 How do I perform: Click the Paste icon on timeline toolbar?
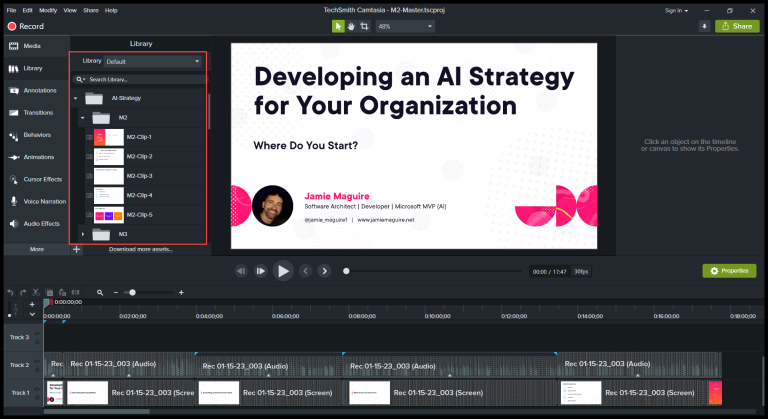[62, 293]
